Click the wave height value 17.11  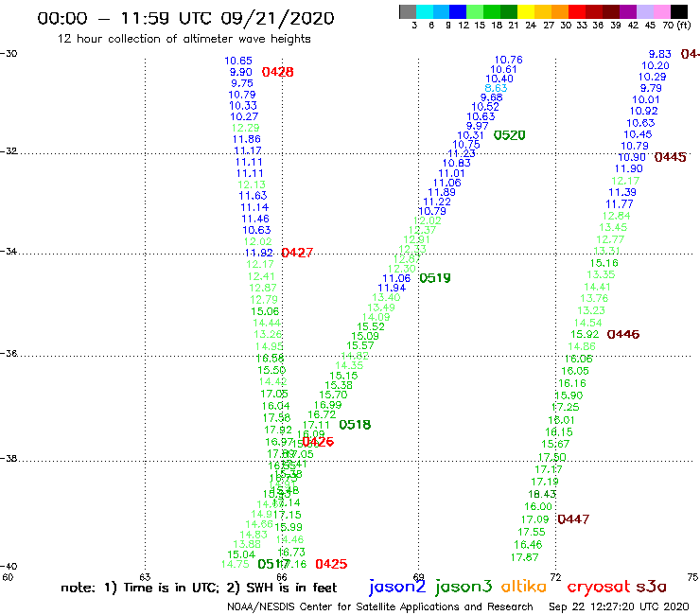317,425
